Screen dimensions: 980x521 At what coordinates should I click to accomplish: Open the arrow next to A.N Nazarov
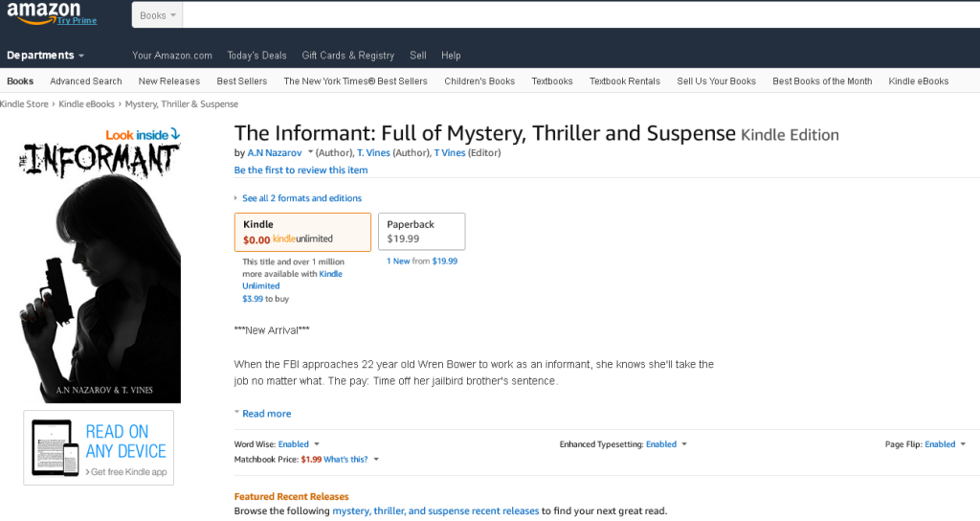point(311,152)
